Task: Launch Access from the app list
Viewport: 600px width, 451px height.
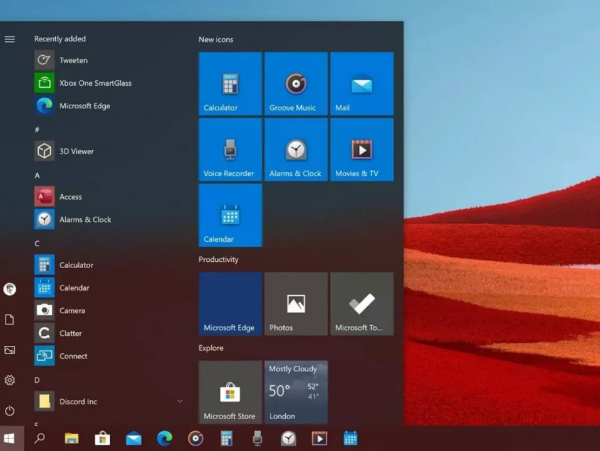Action: click(109, 197)
